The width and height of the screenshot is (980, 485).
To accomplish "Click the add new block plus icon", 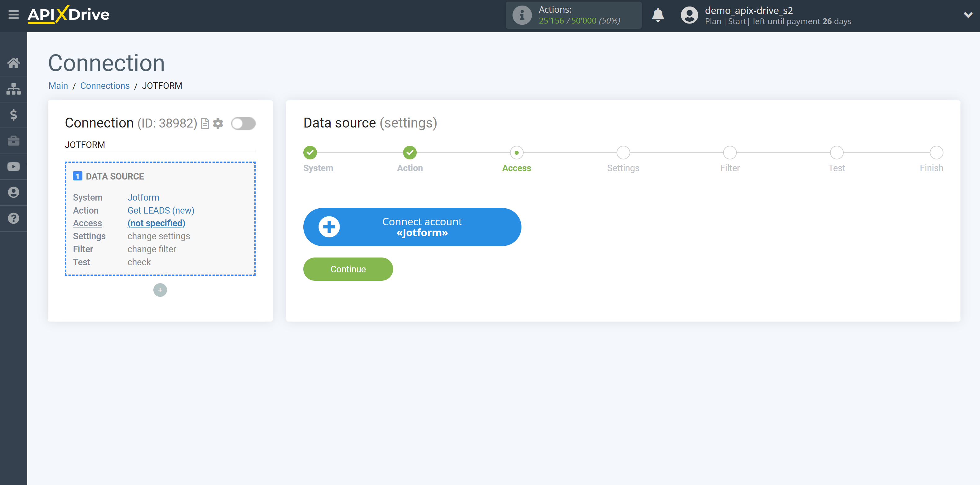I will pyautogui.click(x=160, y=289).
